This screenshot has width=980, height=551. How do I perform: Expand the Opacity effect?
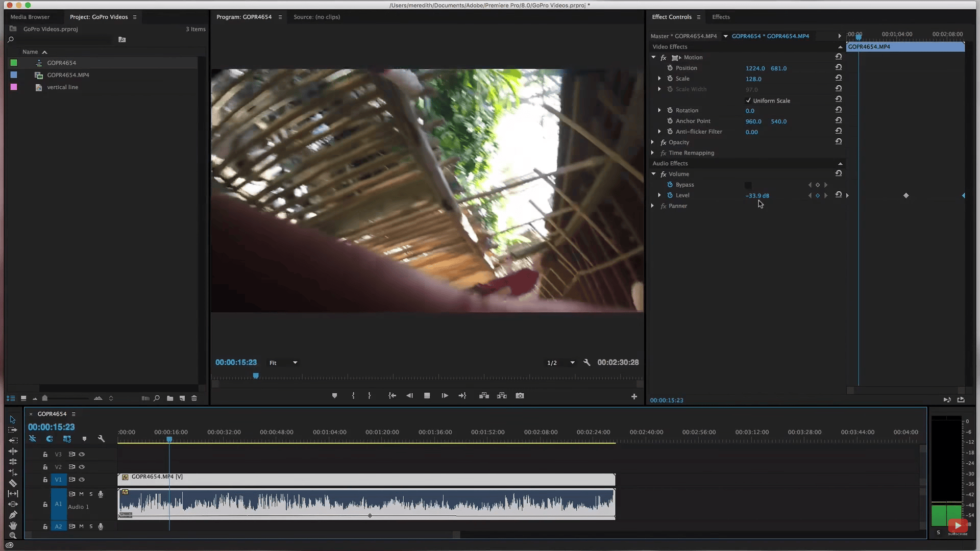pyautogui.click(x=652, y=142)
